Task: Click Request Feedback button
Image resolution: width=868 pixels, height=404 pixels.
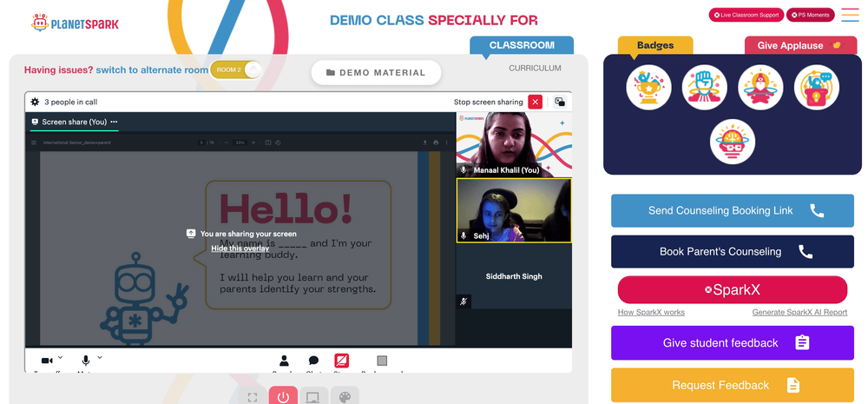Action: pyautogui.click(x=733, y=385)
